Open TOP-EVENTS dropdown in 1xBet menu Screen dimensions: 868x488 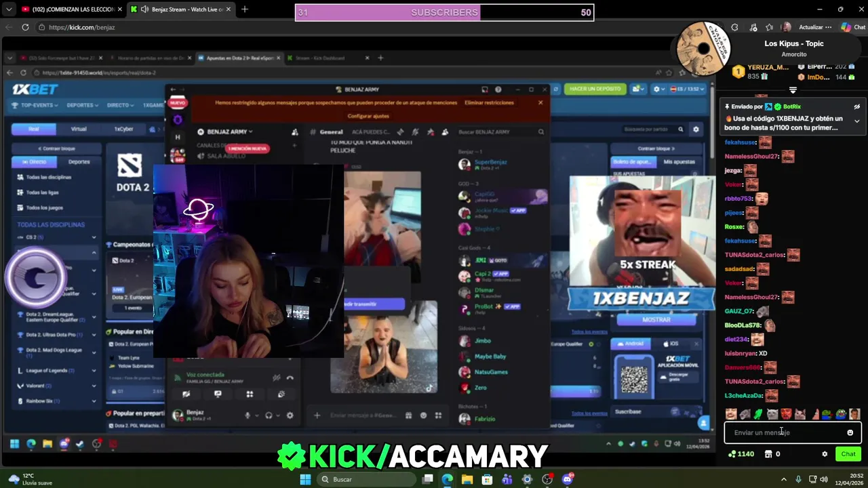[x=35, y=106]
